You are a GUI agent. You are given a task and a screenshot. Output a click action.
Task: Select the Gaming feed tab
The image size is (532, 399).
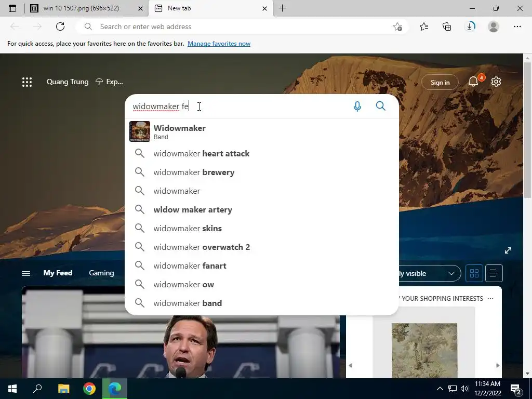click(x=101, y=273)
